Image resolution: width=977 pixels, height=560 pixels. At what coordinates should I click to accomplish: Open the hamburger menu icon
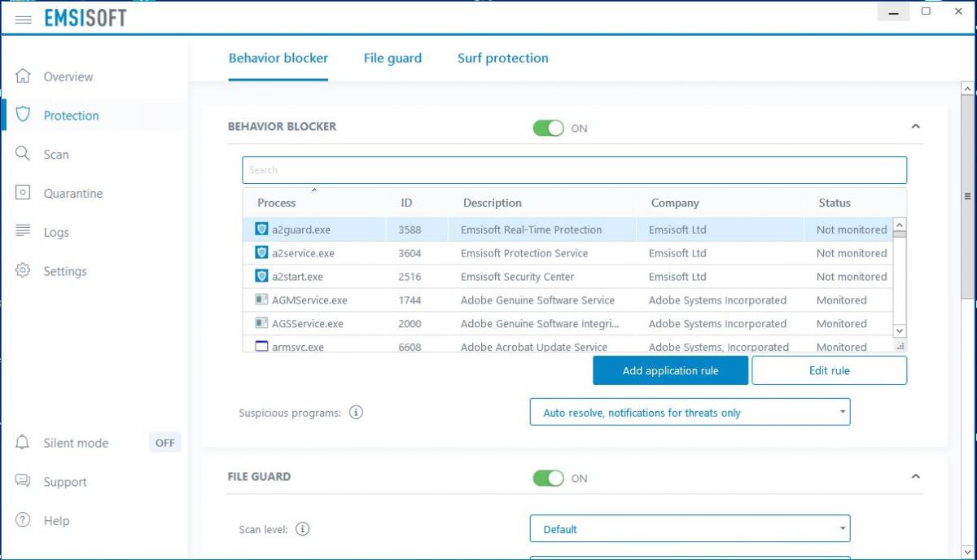click(23, 19)
